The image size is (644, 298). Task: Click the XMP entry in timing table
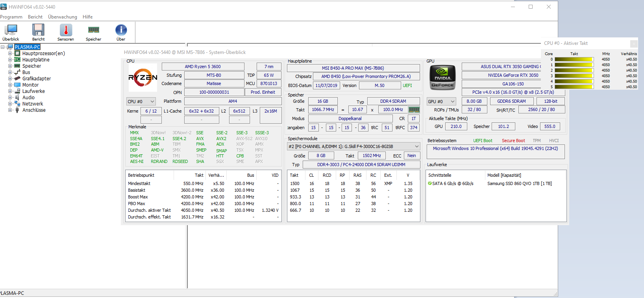coord(388,183)
